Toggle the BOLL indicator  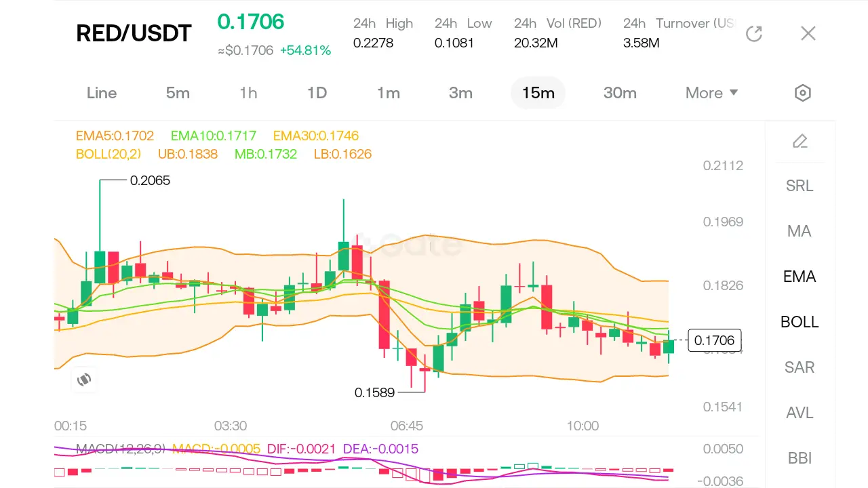800,322
